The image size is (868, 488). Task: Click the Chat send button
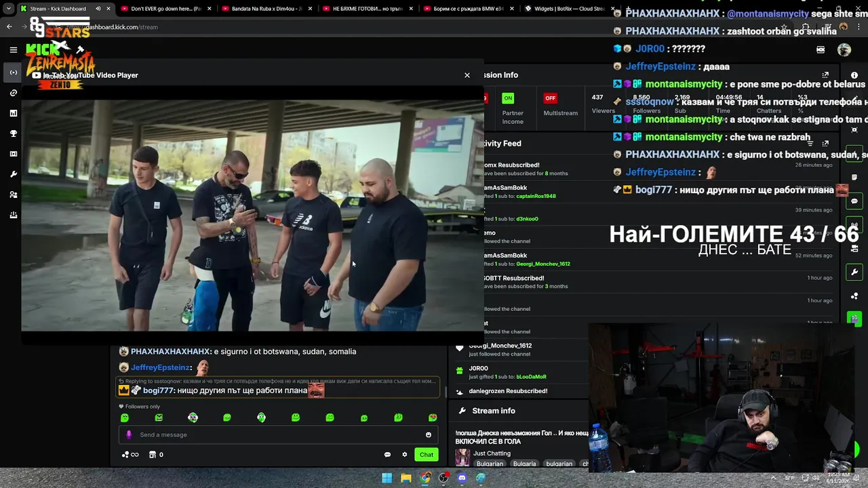pyautogui.click(x=427, y=455)
